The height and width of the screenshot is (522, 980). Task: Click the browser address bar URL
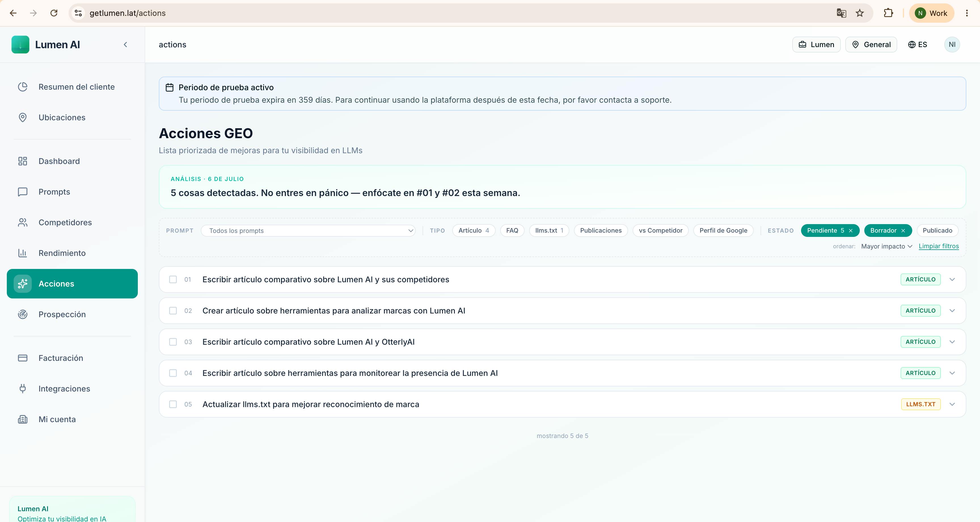127,13
